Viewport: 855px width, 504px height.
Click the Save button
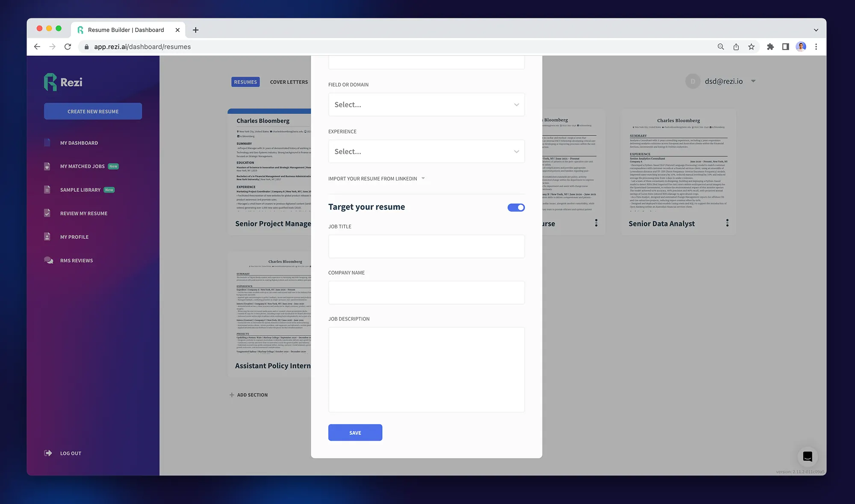(x=355, y=433)
